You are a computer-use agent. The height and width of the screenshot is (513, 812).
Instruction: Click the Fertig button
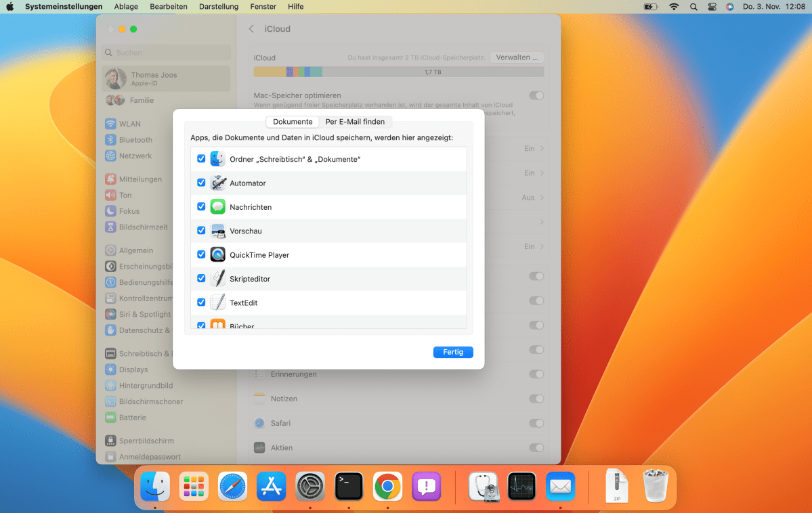tap(453, 352)
